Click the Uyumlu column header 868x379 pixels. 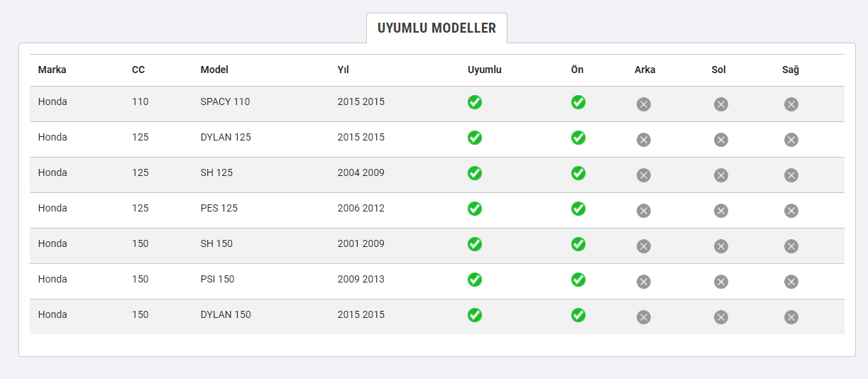point(485,70)
